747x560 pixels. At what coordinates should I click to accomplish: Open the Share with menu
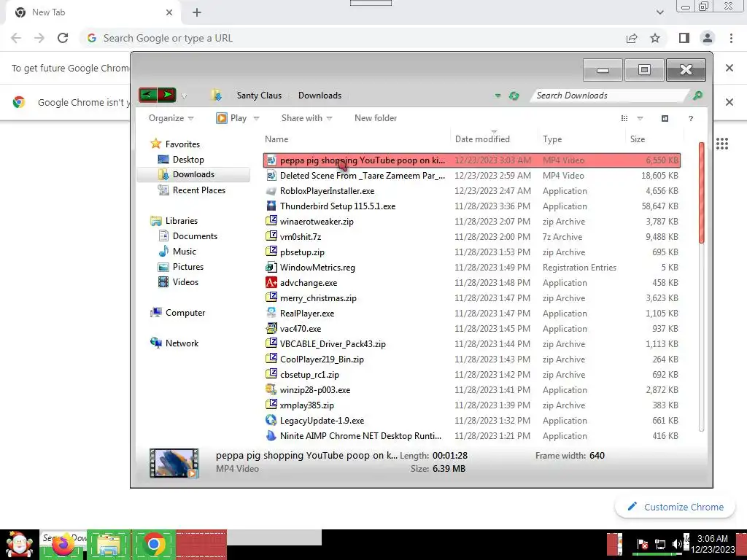click(307, 118)
